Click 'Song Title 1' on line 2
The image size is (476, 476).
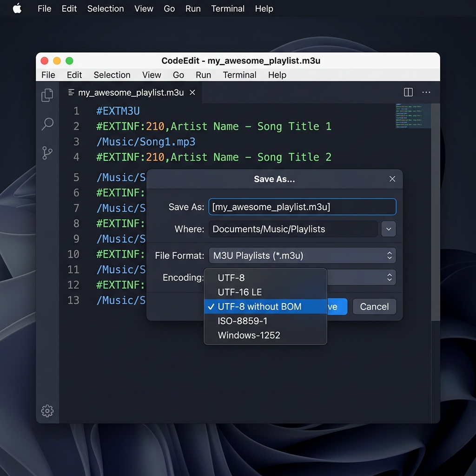click(294, 126)
